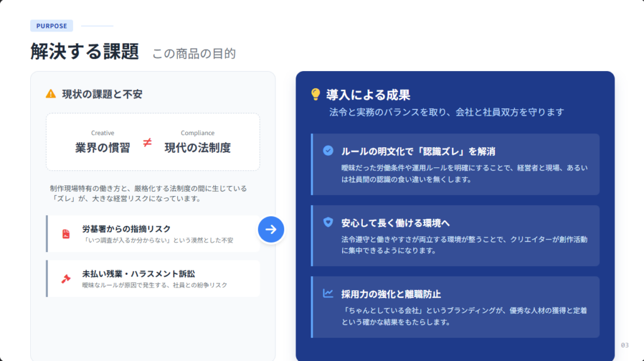This screenshot has width=644, height=361.
Task: Click the 導入による成果 heading
Action: (x=368, y=95)
